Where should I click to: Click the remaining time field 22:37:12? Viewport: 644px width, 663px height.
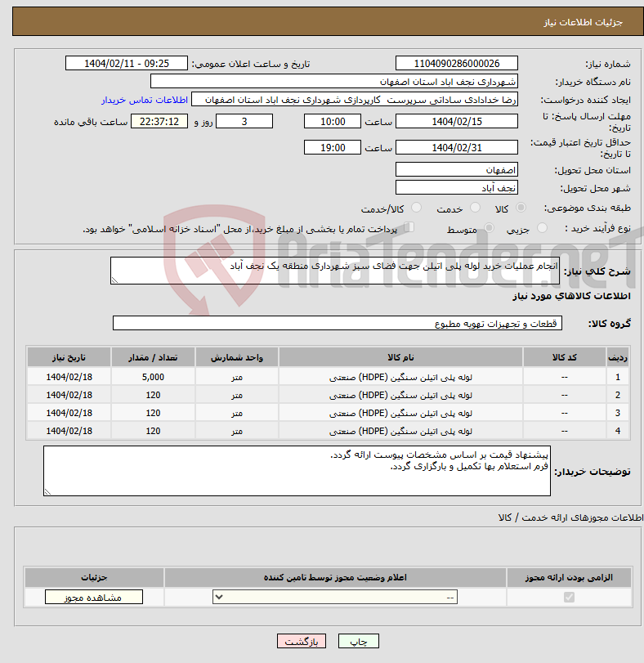click(x=159, y=121)
